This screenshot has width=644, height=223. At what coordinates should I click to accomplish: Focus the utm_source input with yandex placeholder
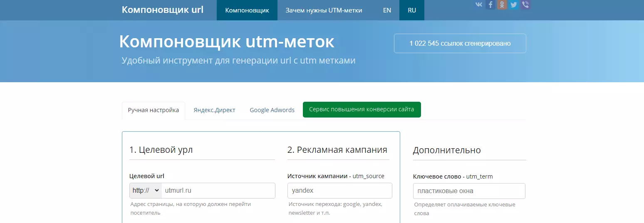click(x=340, y=191)
